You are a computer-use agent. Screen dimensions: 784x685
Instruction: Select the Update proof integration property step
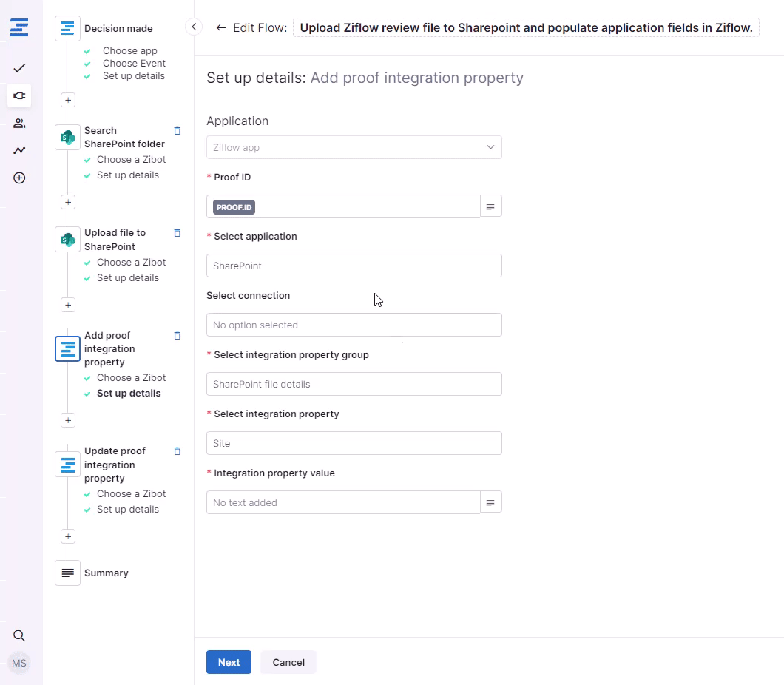click(115, 465)
